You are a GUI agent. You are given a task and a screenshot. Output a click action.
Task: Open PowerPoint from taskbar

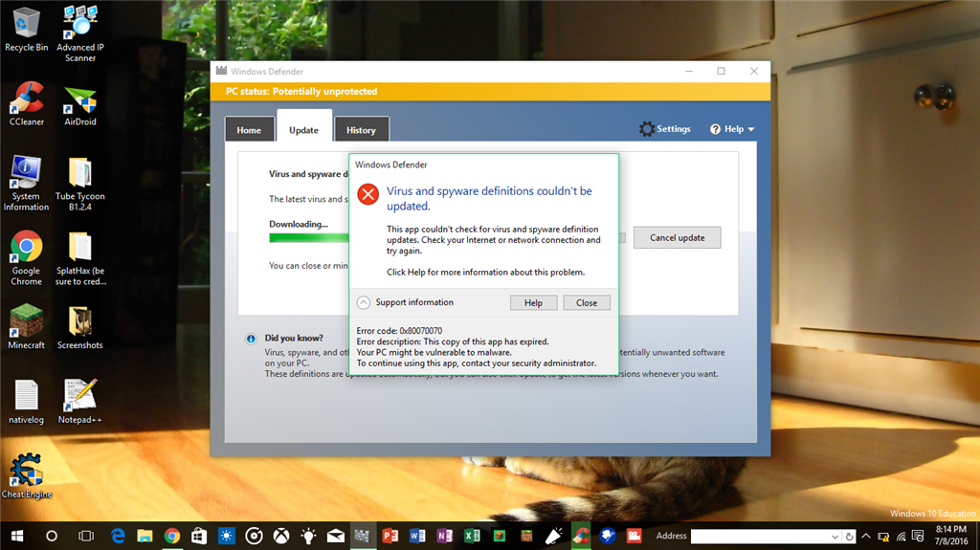pos(390,536)
